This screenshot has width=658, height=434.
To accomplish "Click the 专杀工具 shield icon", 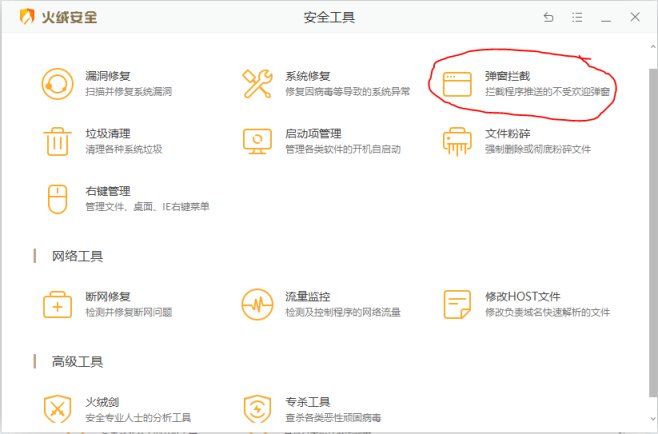I will 257,410.
